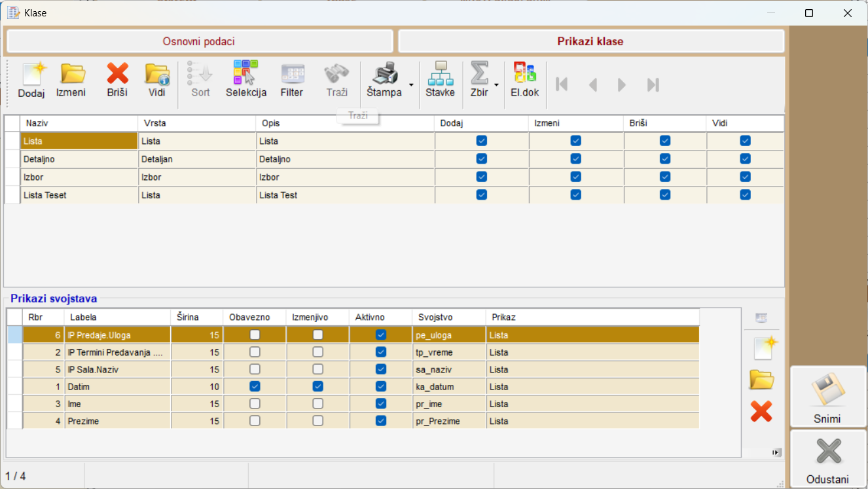Click the Vrsta column header
The image size is (868, 489).
(x=197, y=123)
